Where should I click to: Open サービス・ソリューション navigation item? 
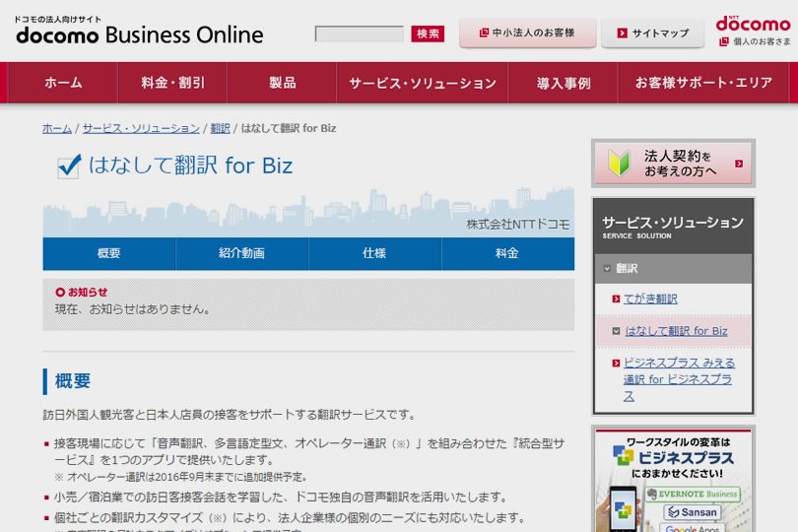click(423, 83)
